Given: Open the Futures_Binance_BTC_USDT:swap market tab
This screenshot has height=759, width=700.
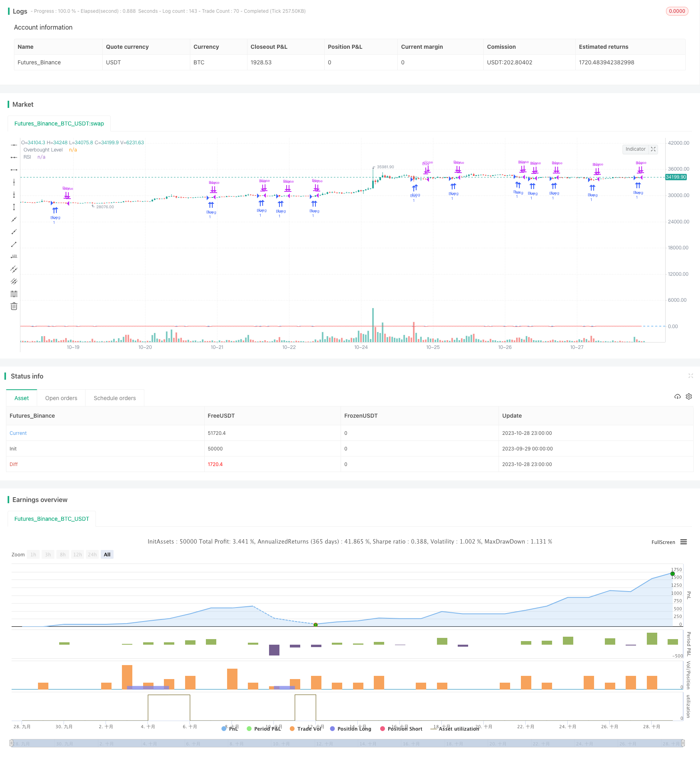Looking at the screenshot, I should (x=59, y=124).
